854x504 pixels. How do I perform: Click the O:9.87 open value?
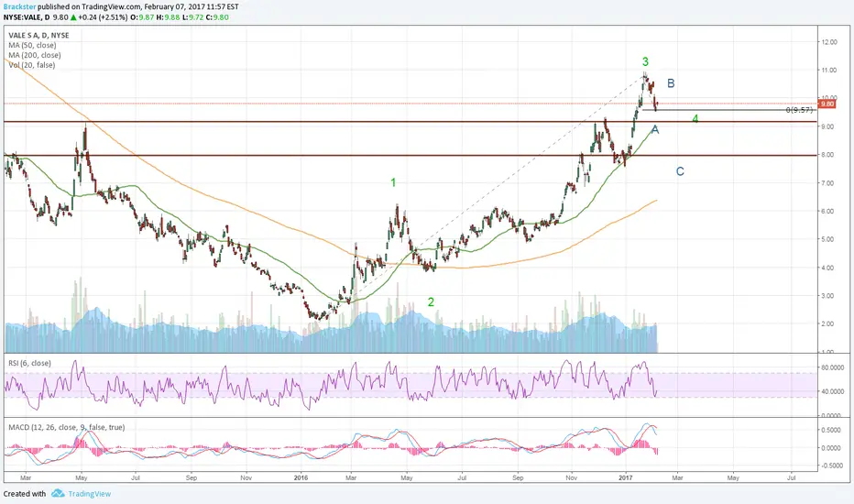point(142,17)
